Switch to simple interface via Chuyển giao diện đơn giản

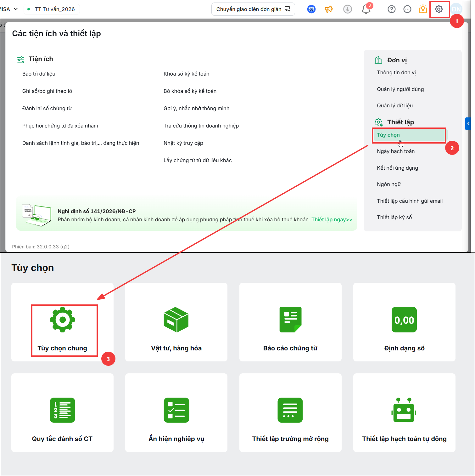coord(253,9)
